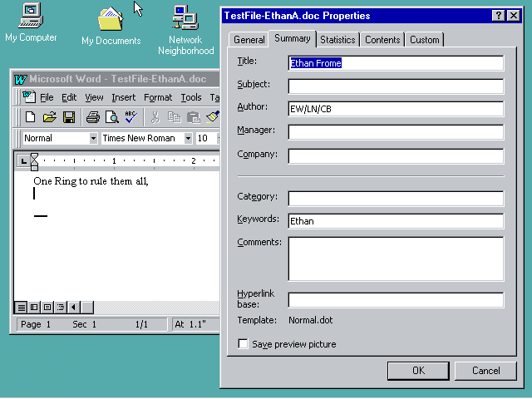Click the text 'One Ring to rule them all,'

pyautogui.click(x=91, y=181)
